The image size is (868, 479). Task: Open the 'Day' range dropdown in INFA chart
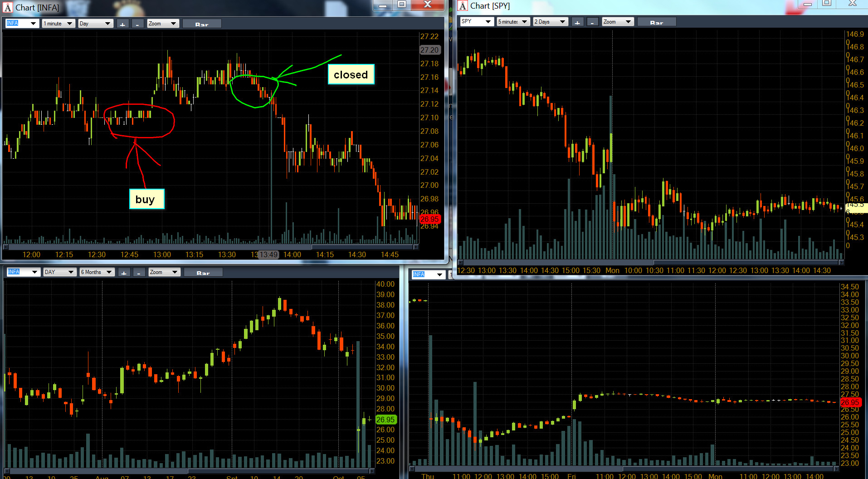pos(95,24)
